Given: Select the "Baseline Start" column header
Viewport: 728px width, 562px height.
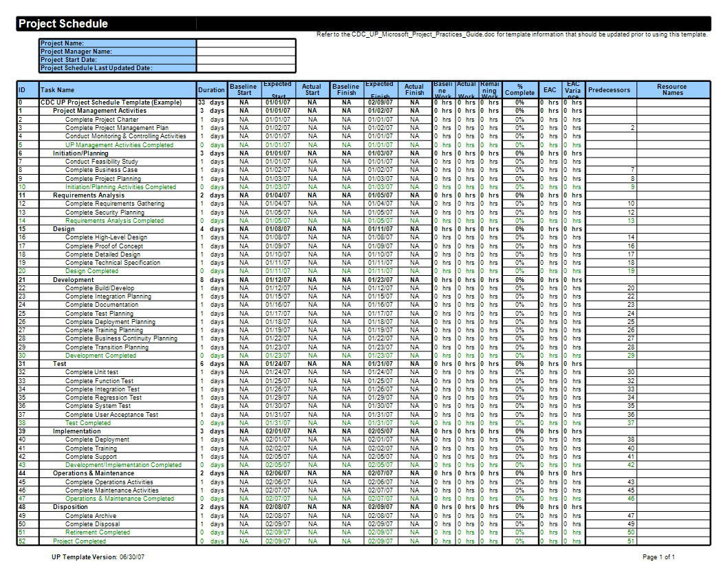Looking at the screenshot, I should [244, 89].
